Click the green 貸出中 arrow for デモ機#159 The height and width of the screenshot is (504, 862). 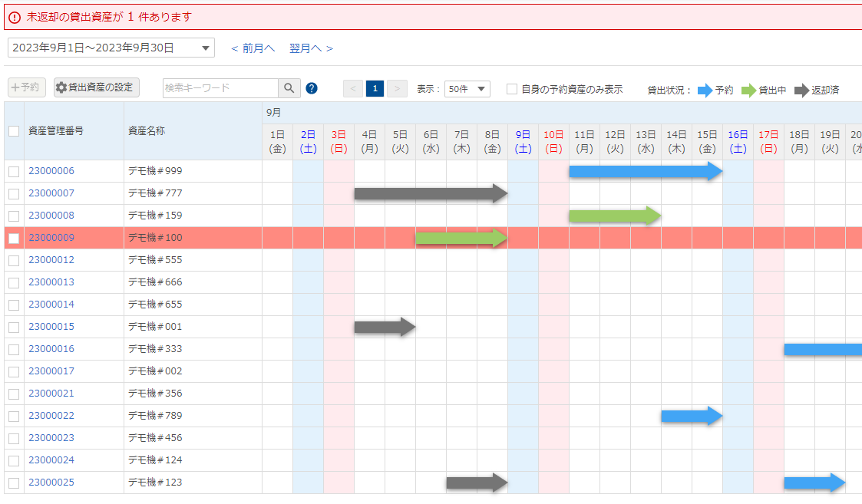pyautogui.click(x=614, y=216)
